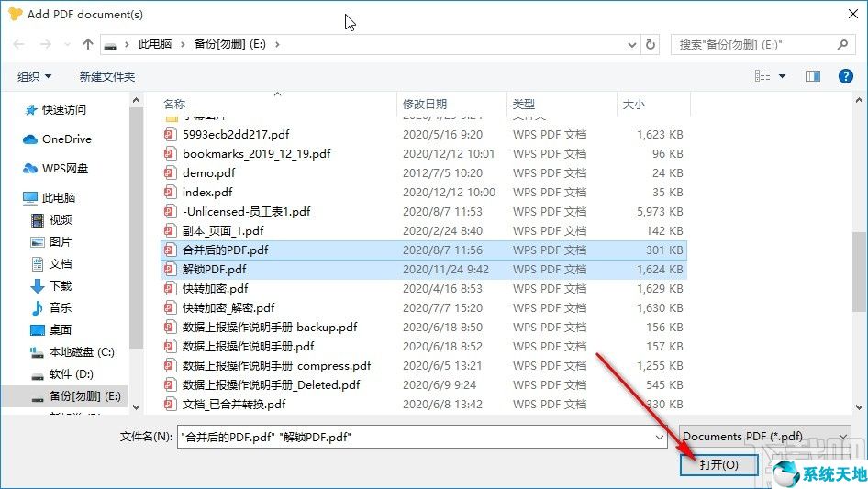
Task: Refresh the current folder view
Action: [x=651, y=44]
